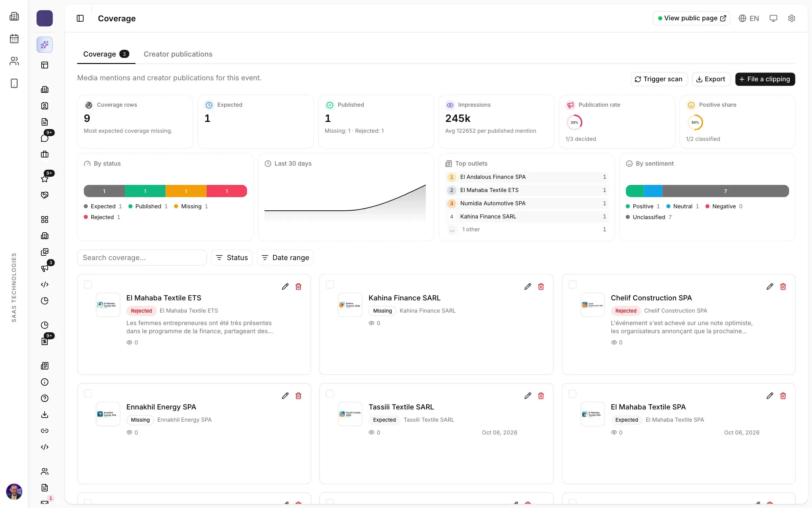
Task: Edit the Chelif Construction SPA card
Action: (770, 287)
